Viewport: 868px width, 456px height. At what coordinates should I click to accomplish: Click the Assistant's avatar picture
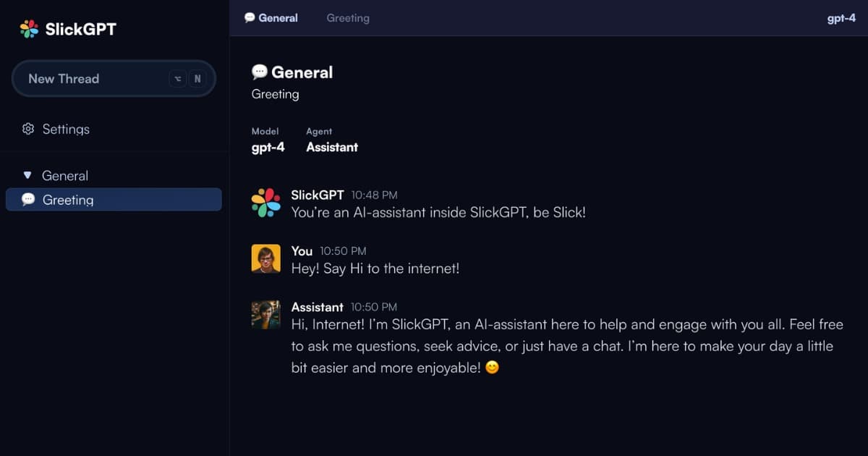point(266,315)
